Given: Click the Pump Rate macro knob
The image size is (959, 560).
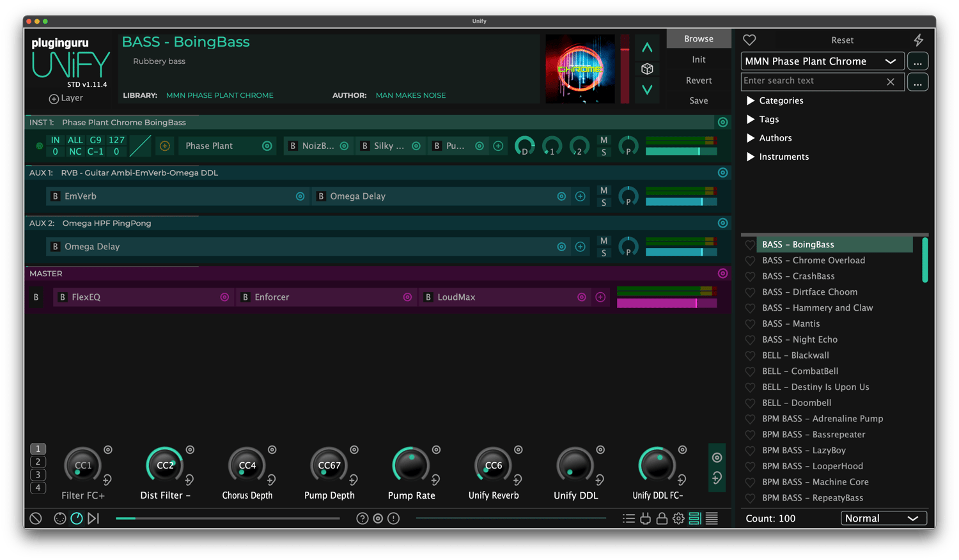Looking at the screenshot, I should tap(411, 465).
